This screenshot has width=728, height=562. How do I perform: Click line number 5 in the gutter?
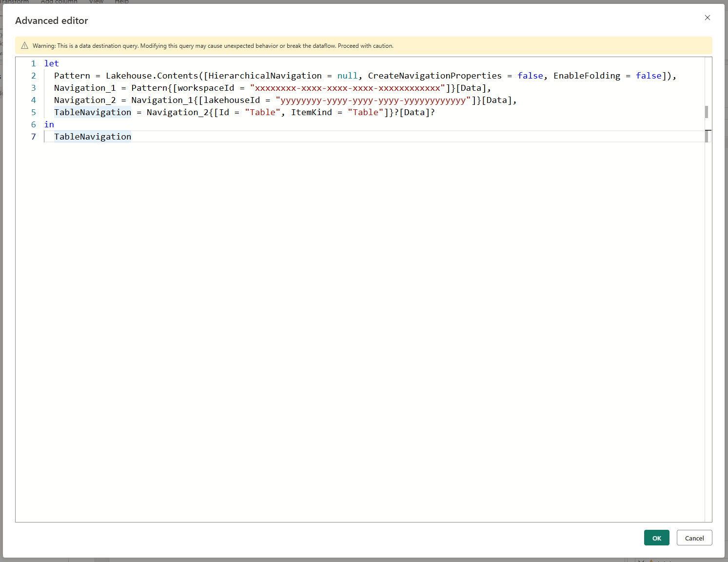pyautogui.click(x=33, y=112)
